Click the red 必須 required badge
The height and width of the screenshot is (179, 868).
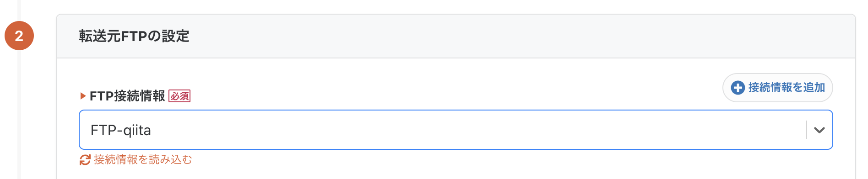[179, 96]
